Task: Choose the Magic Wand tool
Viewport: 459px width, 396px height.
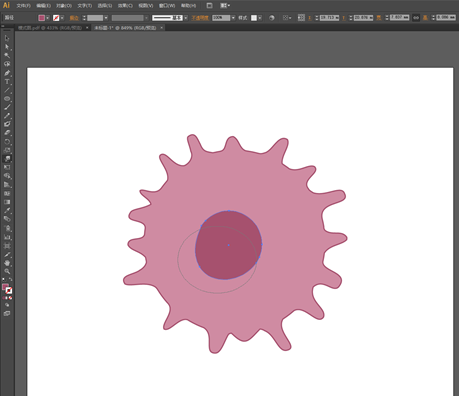Action: click(7, 55)
